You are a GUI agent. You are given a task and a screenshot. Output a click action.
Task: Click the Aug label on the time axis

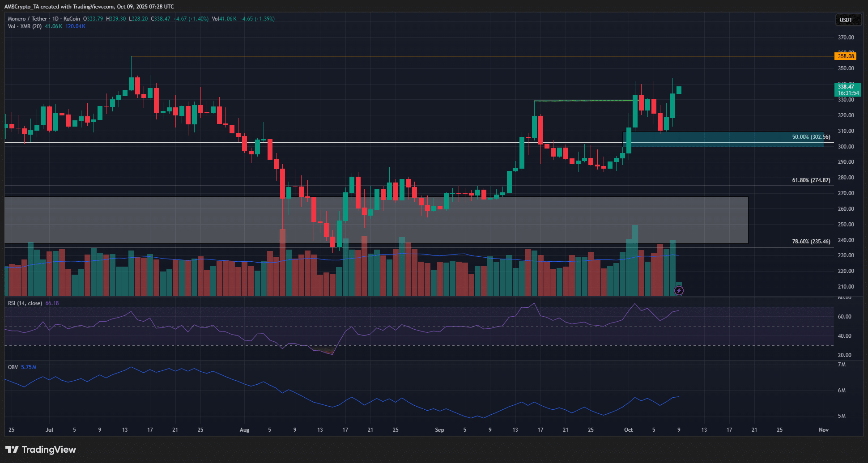244,430
